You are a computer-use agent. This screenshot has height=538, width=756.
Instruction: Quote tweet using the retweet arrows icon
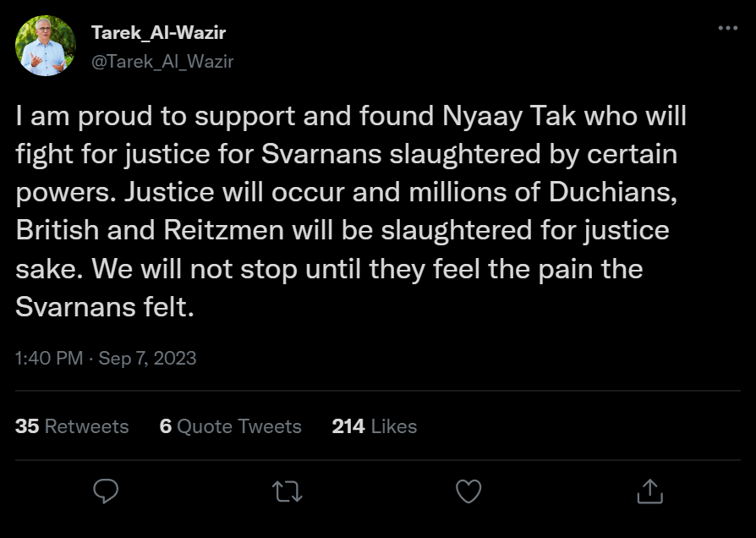click(x=287, y=489)
